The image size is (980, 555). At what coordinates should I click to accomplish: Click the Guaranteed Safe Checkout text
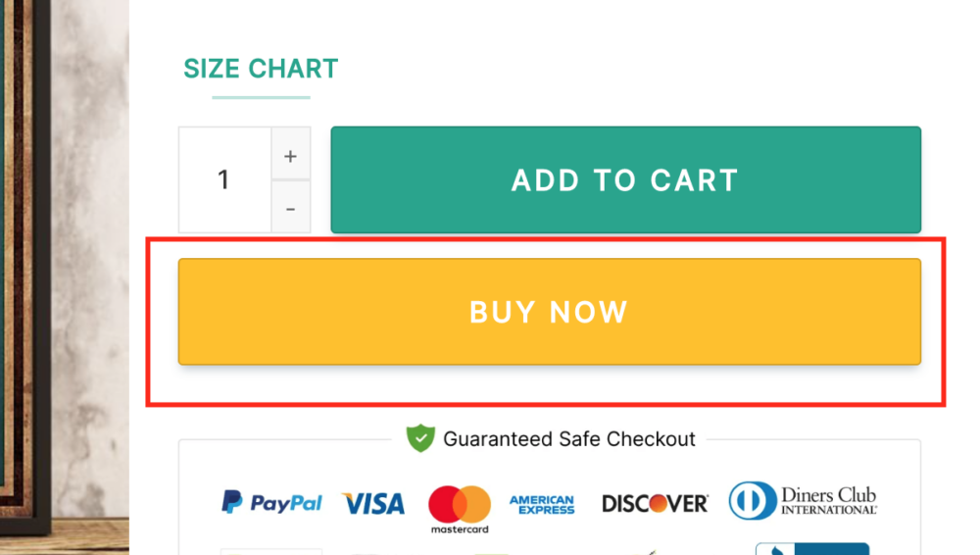569,439
